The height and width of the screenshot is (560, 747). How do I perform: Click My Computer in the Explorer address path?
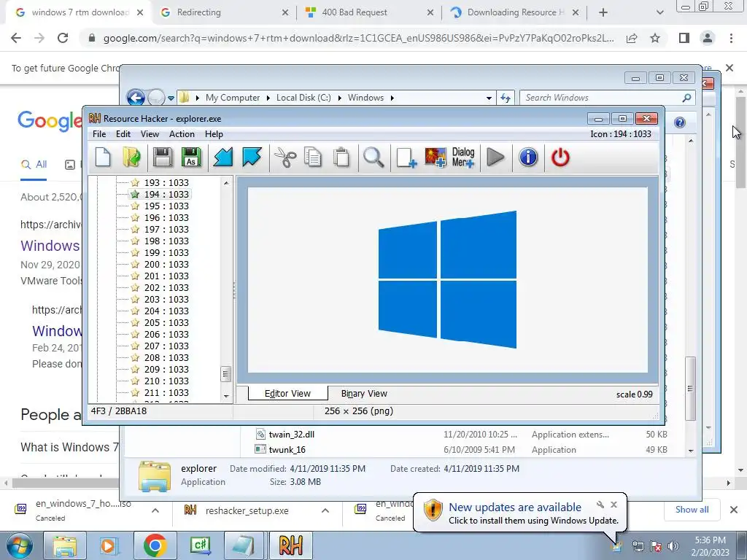(233, 98)
